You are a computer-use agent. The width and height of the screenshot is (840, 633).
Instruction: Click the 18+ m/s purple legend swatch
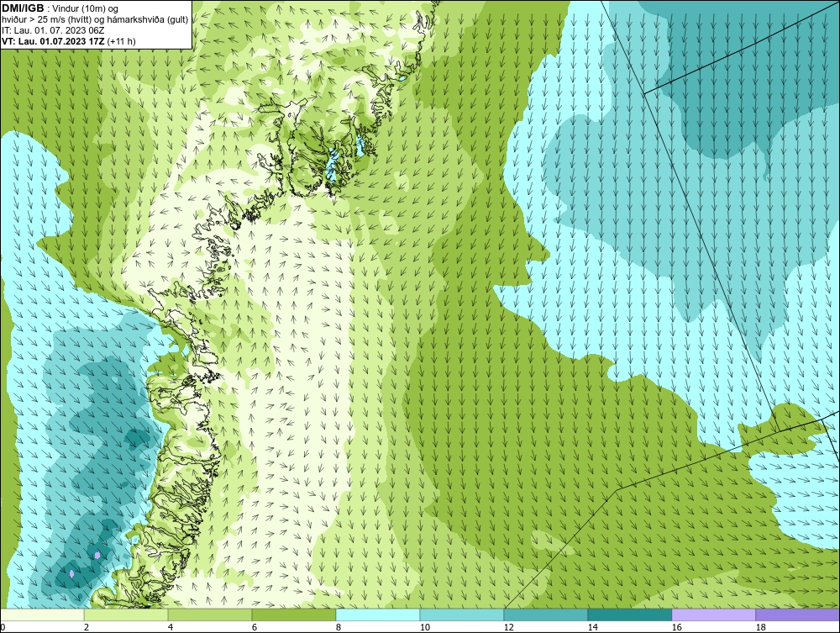coord(798,615)
